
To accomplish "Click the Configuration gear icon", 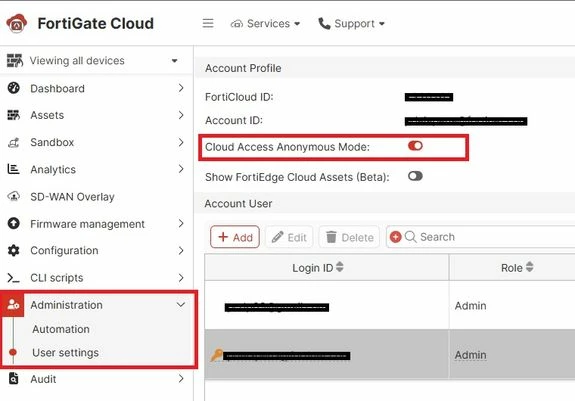I will click(14, 250).
